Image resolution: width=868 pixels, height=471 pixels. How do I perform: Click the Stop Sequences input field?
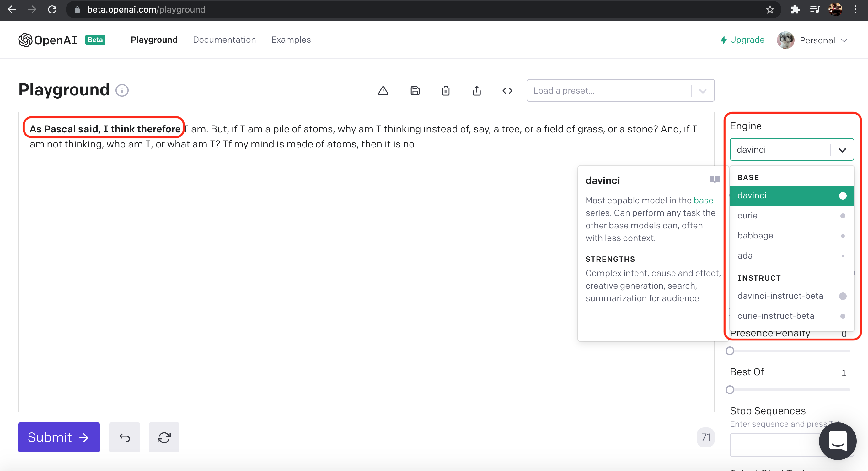tap(792, 445)
